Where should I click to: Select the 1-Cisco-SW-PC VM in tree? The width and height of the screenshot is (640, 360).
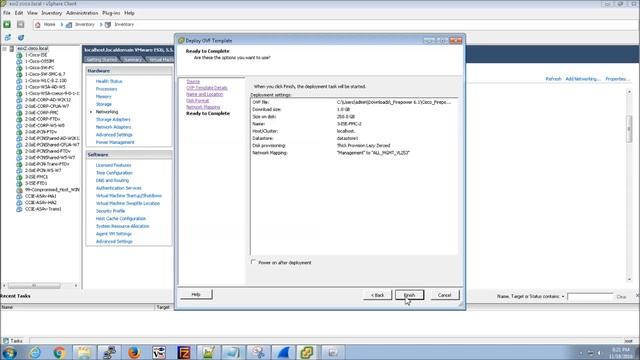click(39, 67)
